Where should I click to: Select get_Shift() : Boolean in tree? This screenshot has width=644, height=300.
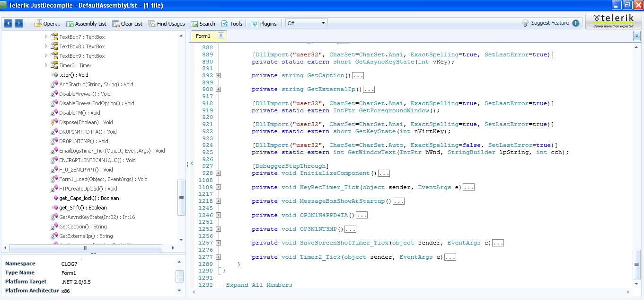[83, 208]
